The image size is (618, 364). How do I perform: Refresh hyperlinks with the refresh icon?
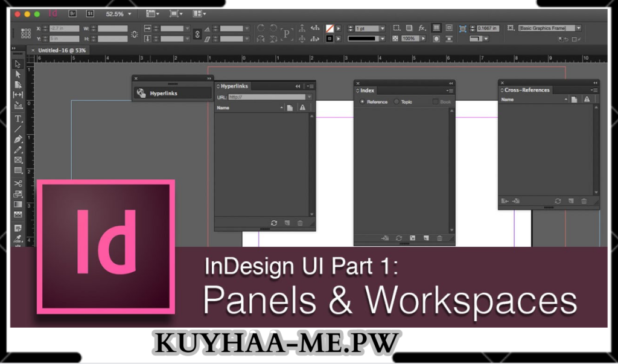click(274, 223)
